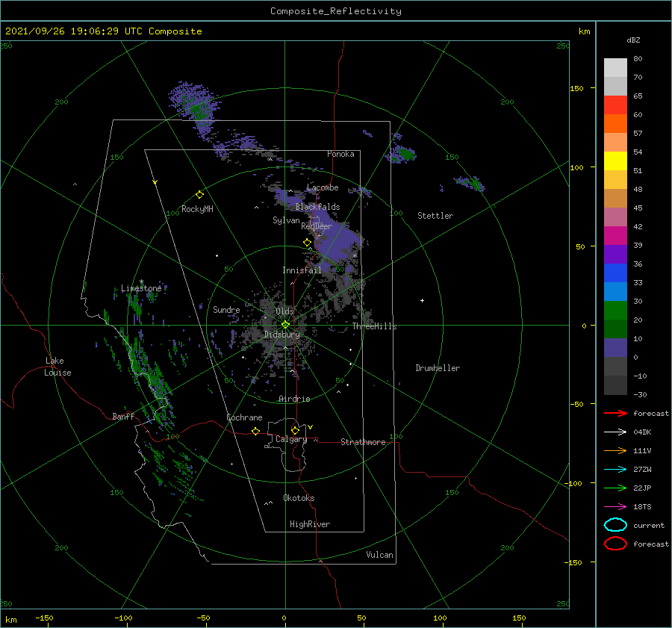Click the 2021/09/26 19:06:29 UTC timestamp
The height and width of the screenshot is (628, 672).
coord(74,31)
